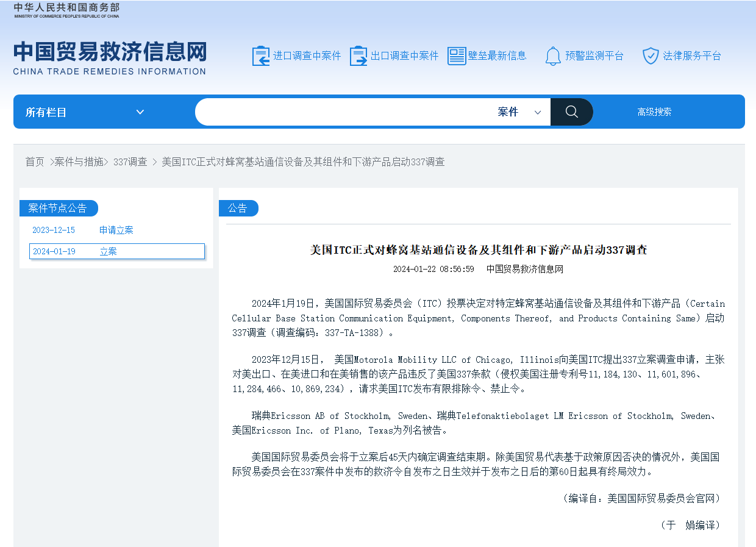Open 2024-01-19 立案 entry
The image size is (756, 547).
click(x=117, y=251)
